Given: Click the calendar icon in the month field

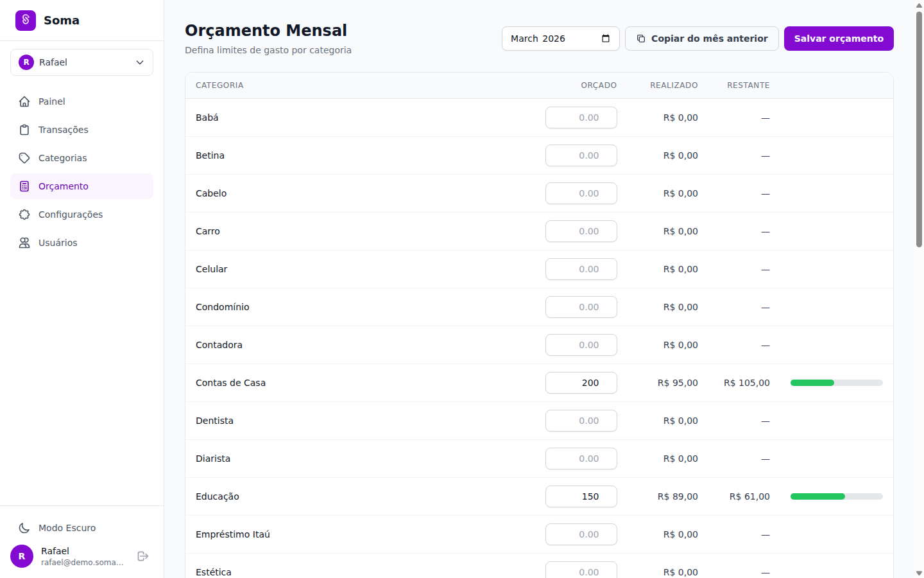Looking at the screenshot, I should tap(605, 39).
